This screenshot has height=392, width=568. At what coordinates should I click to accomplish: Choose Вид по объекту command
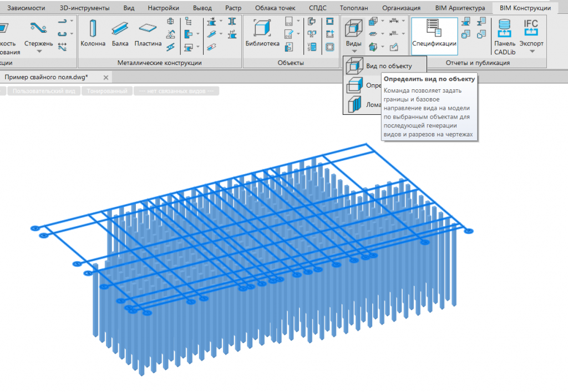pyautogui.click(x=385, y=66)
